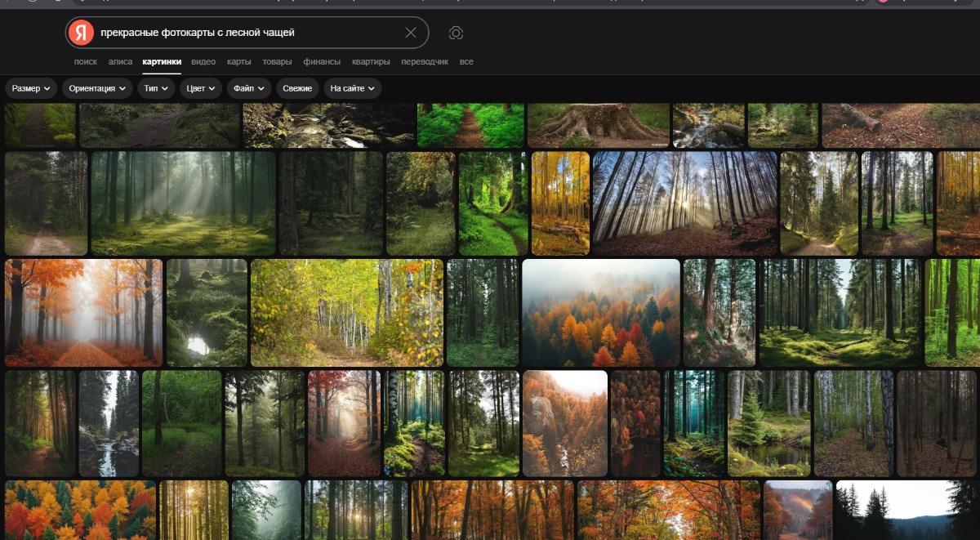Viewport: 980px width, 540px height.
Task: Open search by image camera icon
Action: [x=456, y=33]
